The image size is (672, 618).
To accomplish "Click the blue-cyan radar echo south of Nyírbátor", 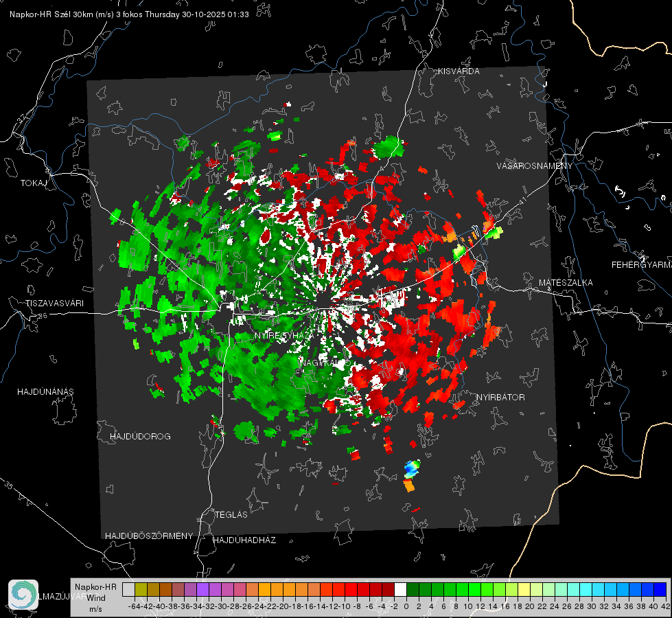I will pos(412,469).
